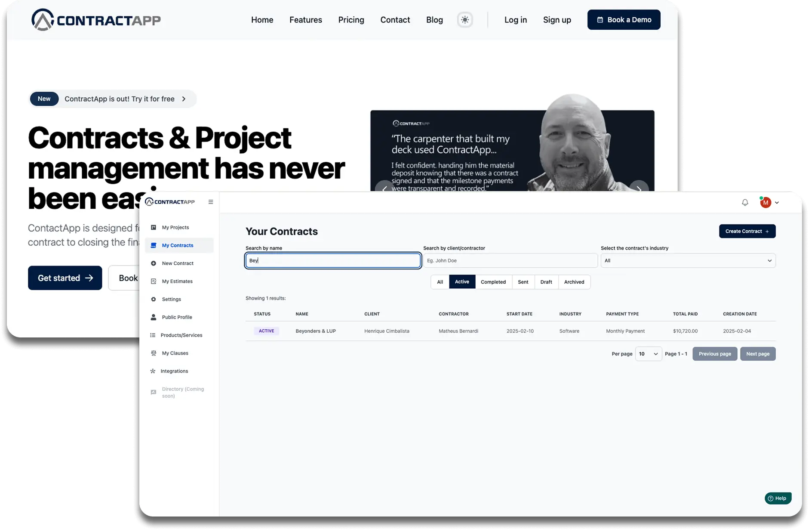Click the ACTIVE status badge
This screenshot has width=812, height=532.
point(267,331)
